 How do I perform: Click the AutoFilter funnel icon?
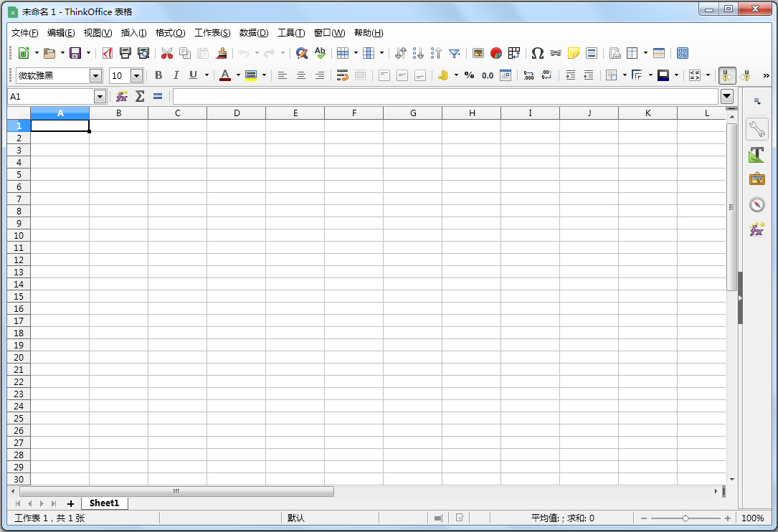pos(454,53)
